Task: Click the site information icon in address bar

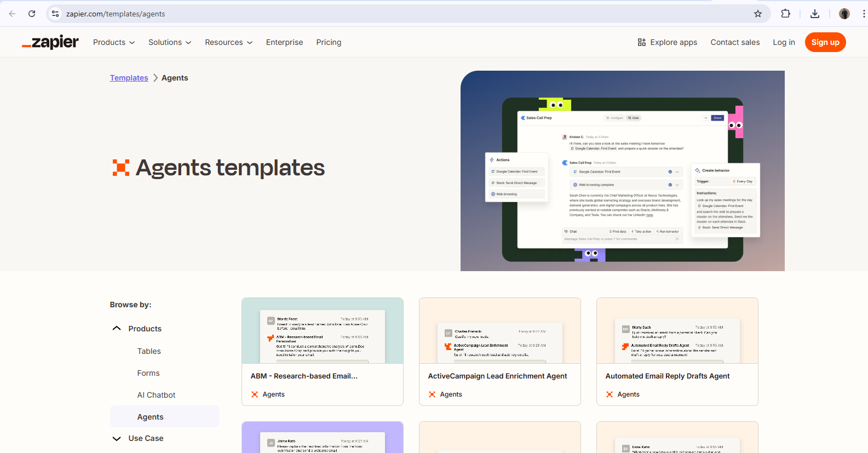Action: pos(55,14)
